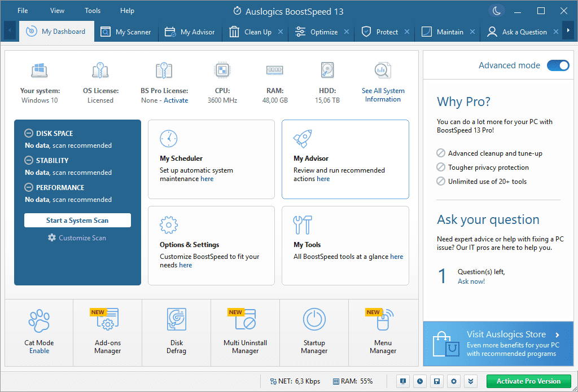The width and height of the screenshot is (578, 392).
Task: Open the Cat Mode paw icon
Action: 39,321
